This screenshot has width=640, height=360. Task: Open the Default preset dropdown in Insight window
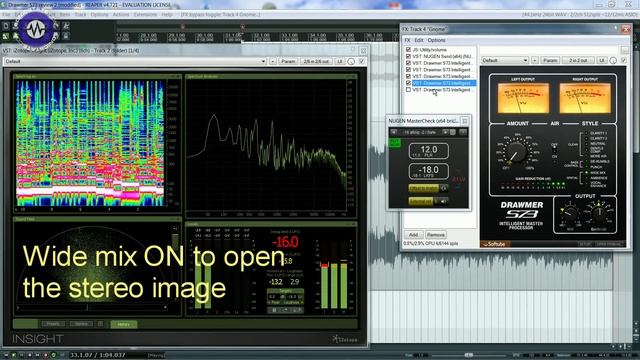click(x=135, y=61)
